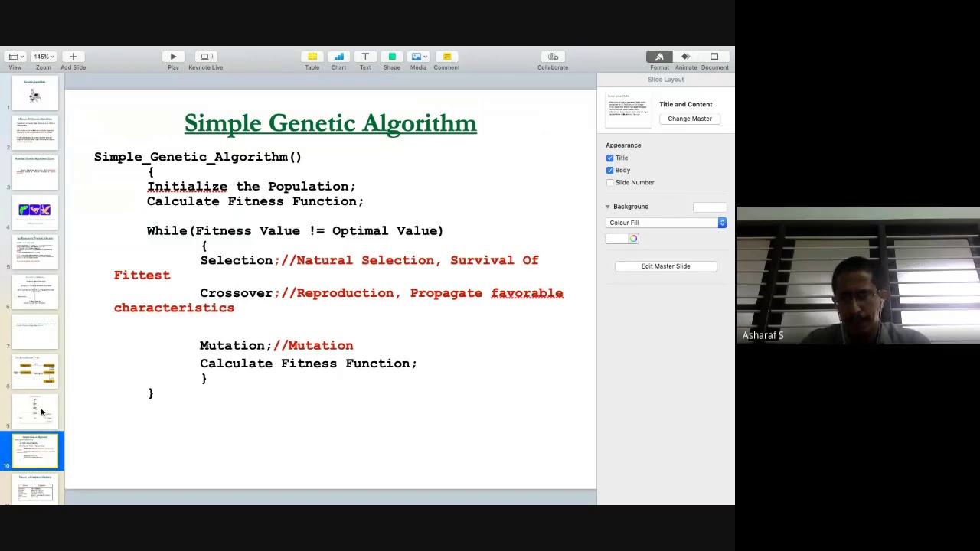Screen dimensions: 980x551
Task: Open the Colour Fill dropdown
Action: (x=666, y=223)
